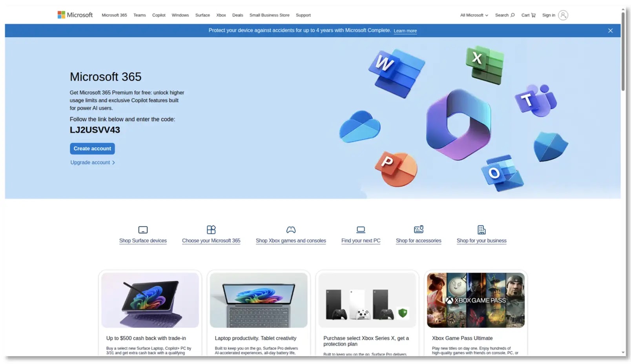
Task: Open the Deals nav item
Action: pos(237,15)
